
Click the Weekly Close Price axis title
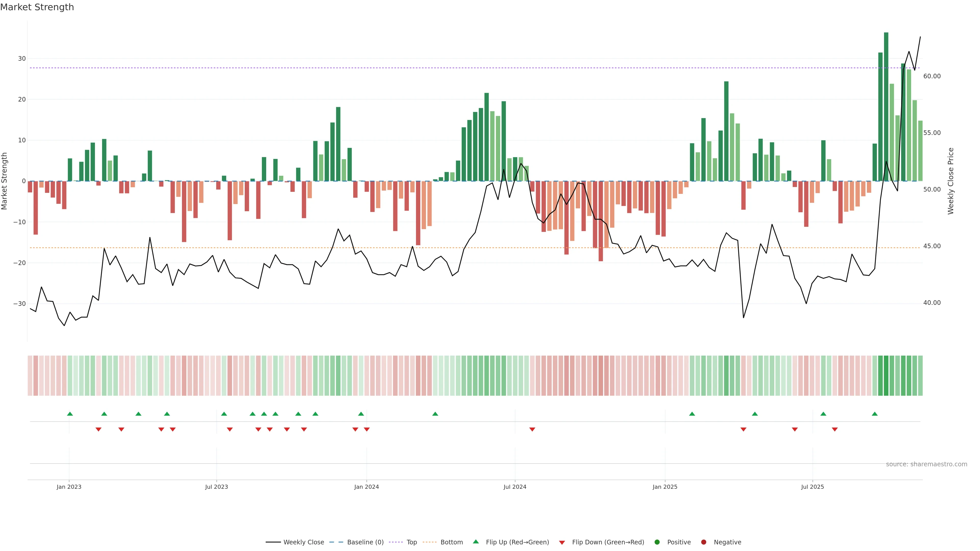(x=951, y=181)
